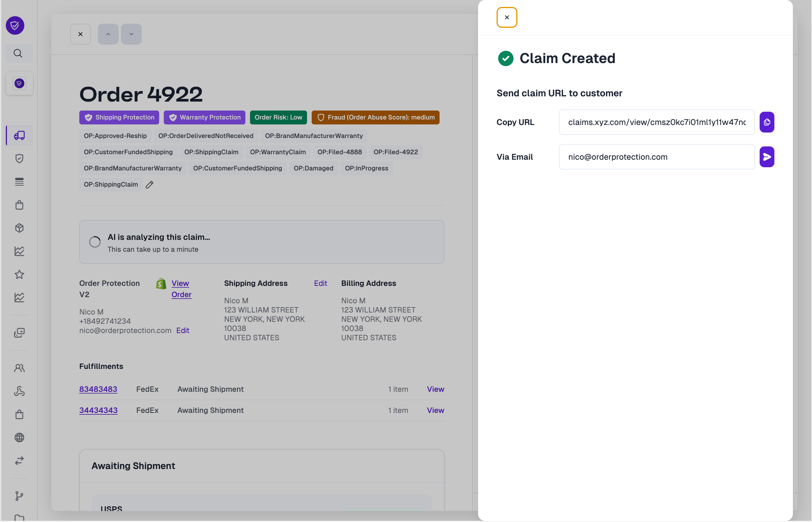Copy the claim URL with copy icon
Viewport: 812px width, 522px height.
(x=767, y=122)
